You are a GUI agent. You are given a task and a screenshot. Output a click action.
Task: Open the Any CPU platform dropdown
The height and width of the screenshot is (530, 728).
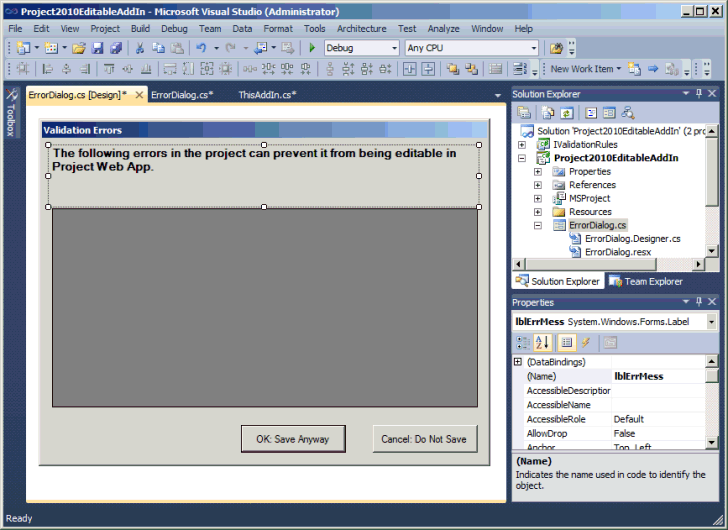pyautogui.click(x=533, y=48)
